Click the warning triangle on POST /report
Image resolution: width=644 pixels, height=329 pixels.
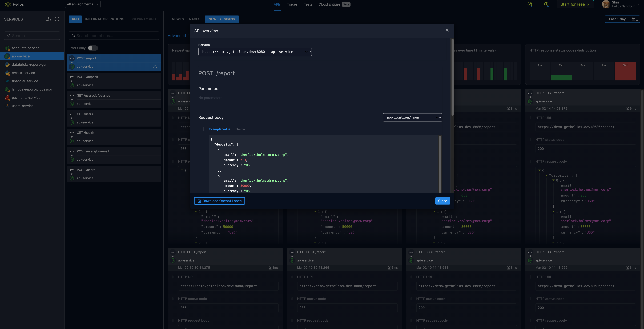click(155, 66)
